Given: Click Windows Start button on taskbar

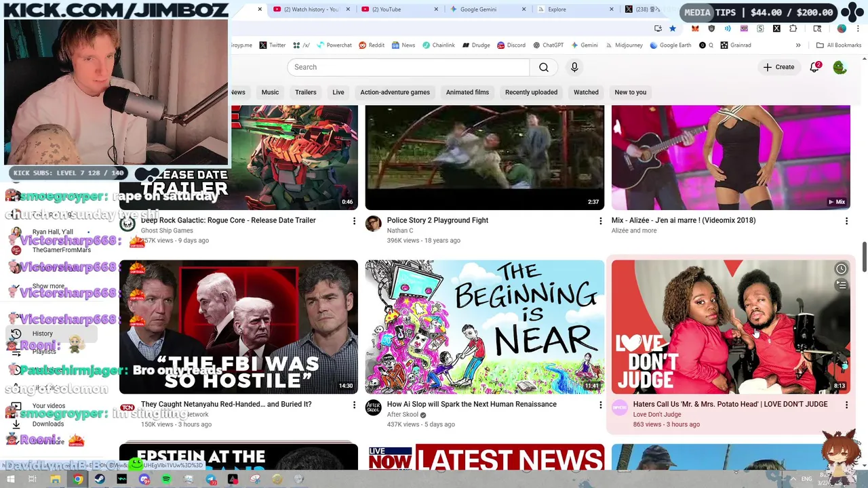Looking at the screenshot, I should coord(11,479).
